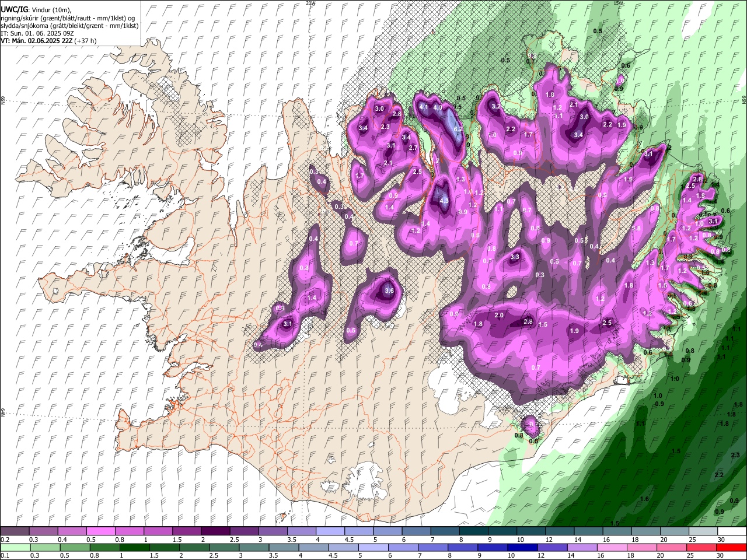This screenshot has height=560, width=747.
Task: Select the dark teal 8 snow scale swatch
Action: [474, 531]
